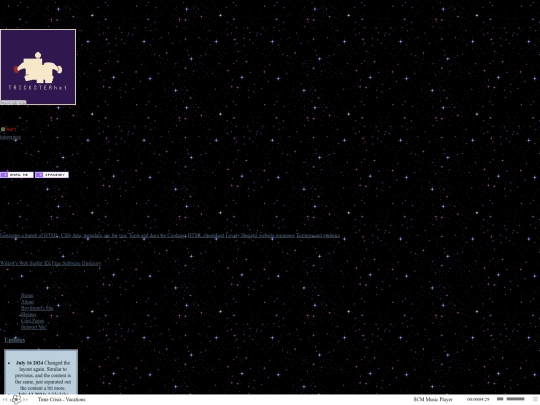Click the center play button of music player
540x405 pixels.
click(x=16, y=399)
